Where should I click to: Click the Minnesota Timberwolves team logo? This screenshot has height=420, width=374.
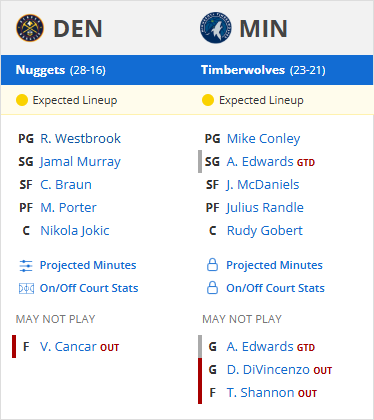(x=216, y=28)
